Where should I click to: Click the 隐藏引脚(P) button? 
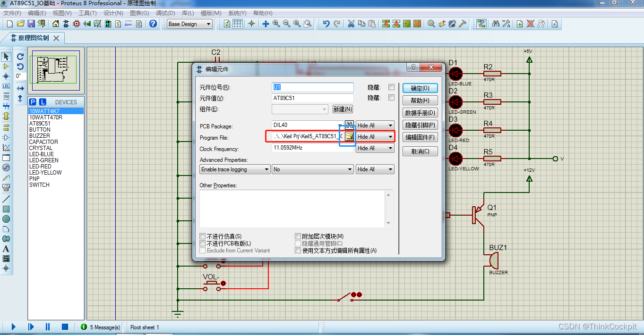[x=420, y=125]
